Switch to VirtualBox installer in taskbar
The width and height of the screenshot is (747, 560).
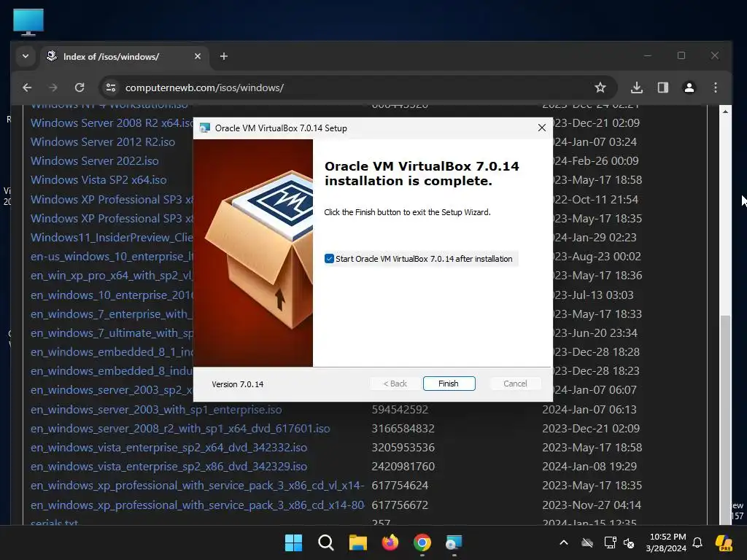tap(454, 542)
